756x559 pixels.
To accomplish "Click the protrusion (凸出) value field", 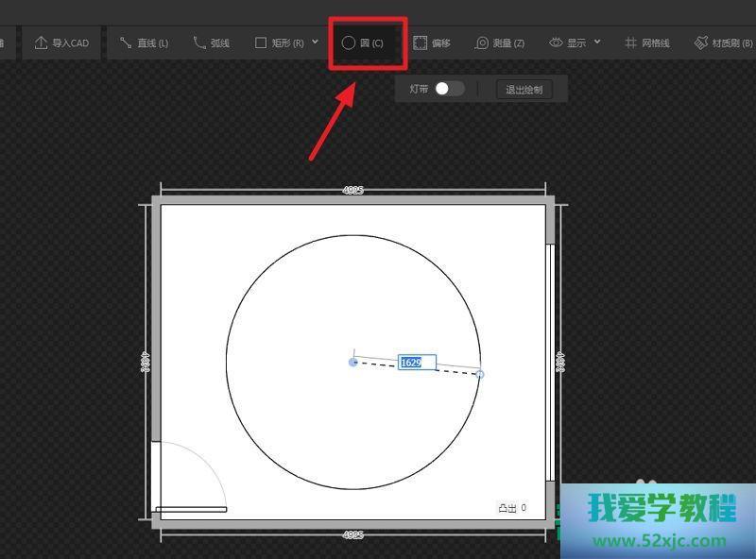I will coord(524,508).
